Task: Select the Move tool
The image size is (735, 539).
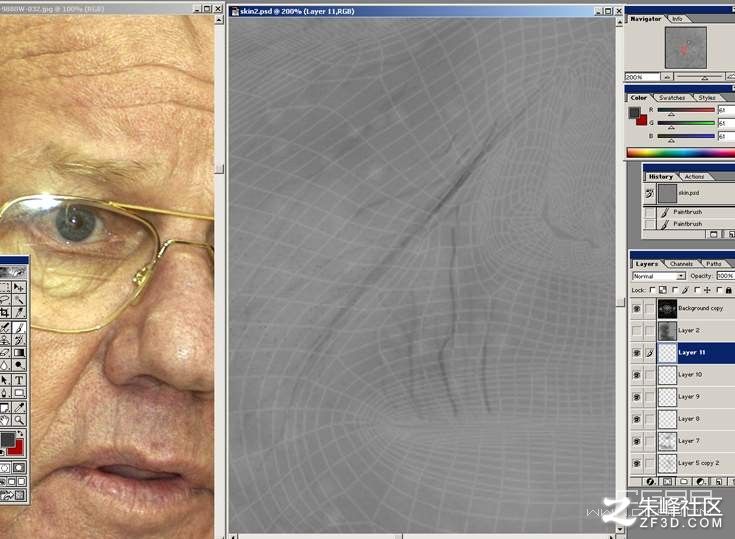Action: point(19,287)
